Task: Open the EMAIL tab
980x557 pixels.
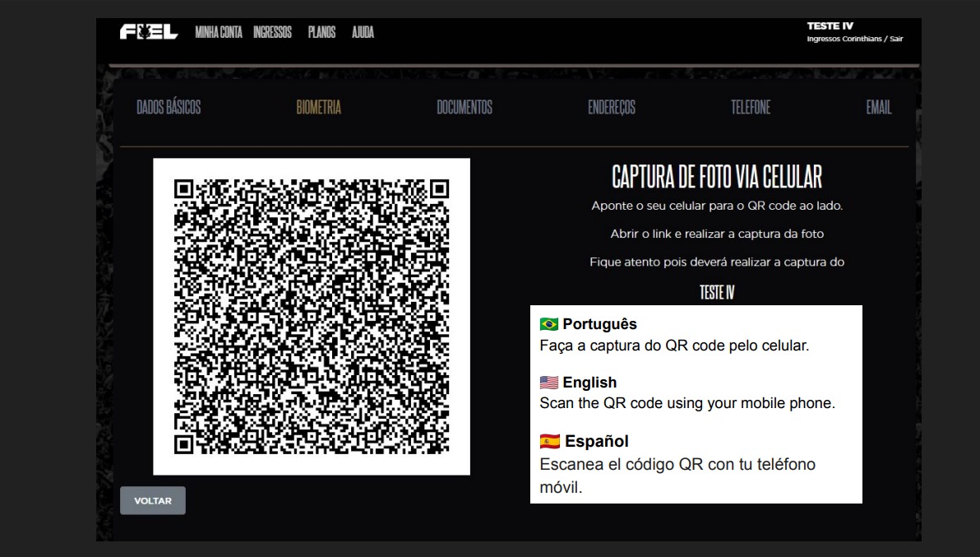Action: tap(878, 108)
